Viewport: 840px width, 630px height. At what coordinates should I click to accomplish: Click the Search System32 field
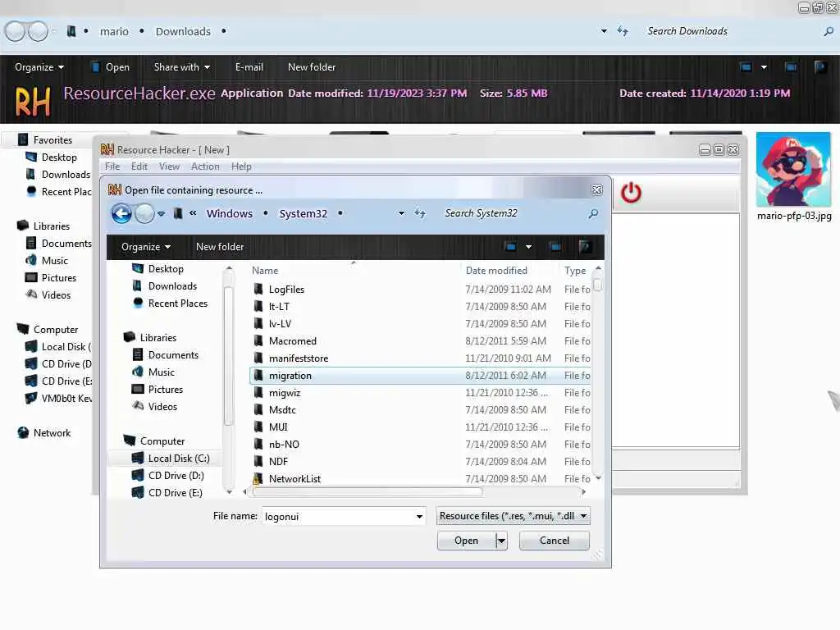point(512,213)
